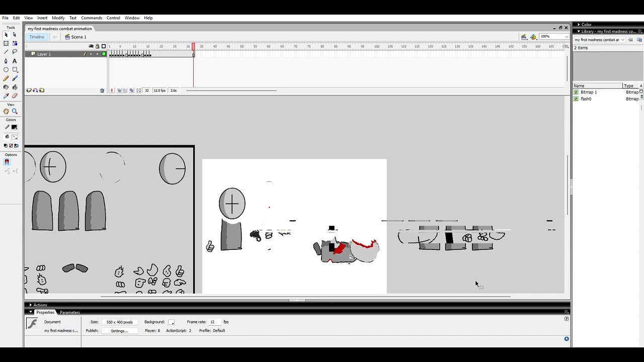Viewport: 644px width, 362px height.
Task: Toggle Layer 1 visibility dot
Action: [91, 54]
